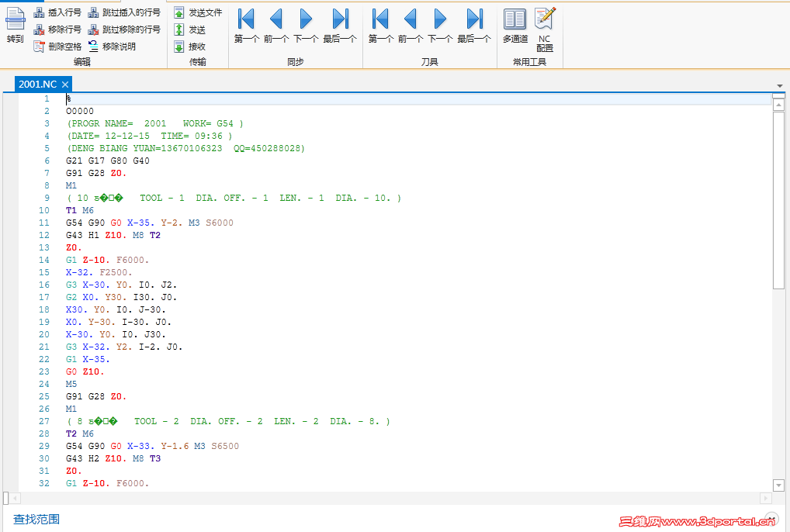
Task: Click horizontal scrollbar right arrow
Action: (x=765, y=499)
